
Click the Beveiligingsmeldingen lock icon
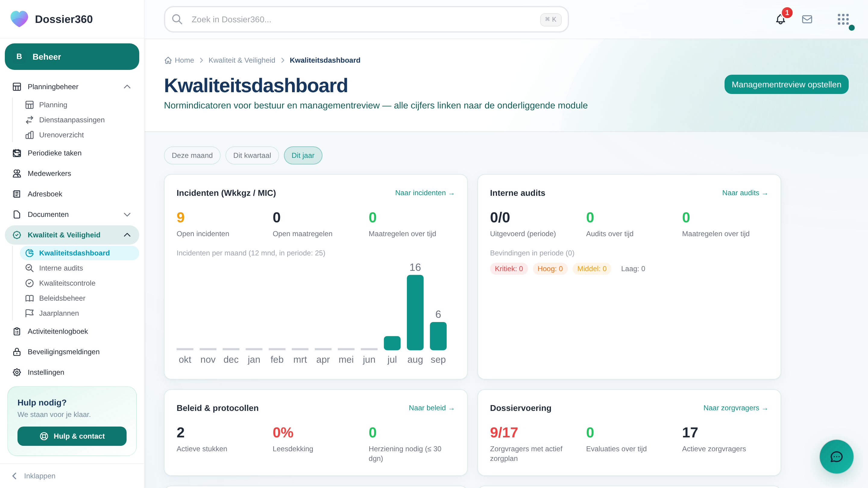(17, 352)
